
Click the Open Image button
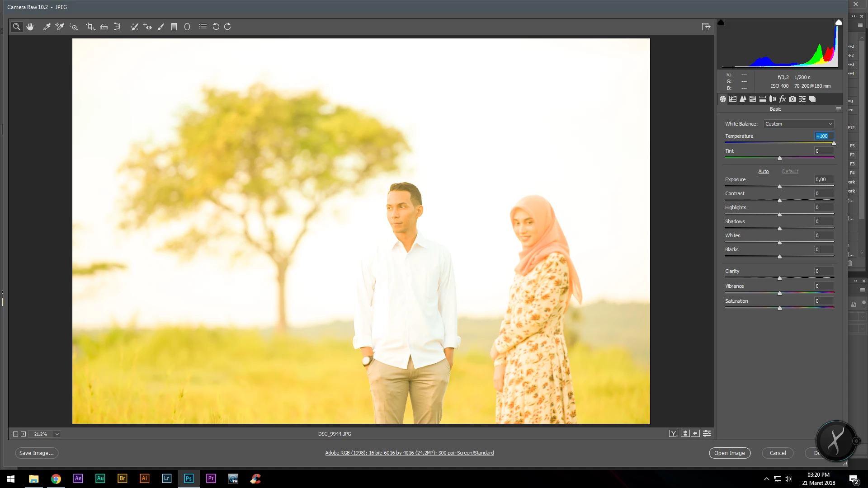(x=730, y=453)
